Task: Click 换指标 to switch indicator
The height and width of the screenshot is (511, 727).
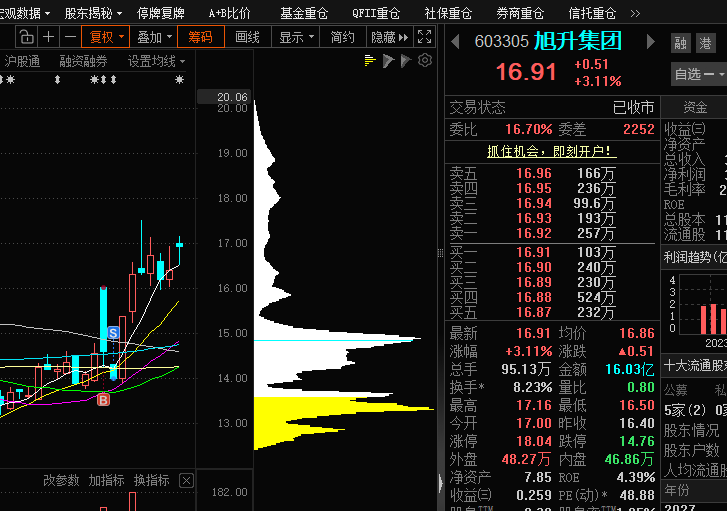Action: 152,480
